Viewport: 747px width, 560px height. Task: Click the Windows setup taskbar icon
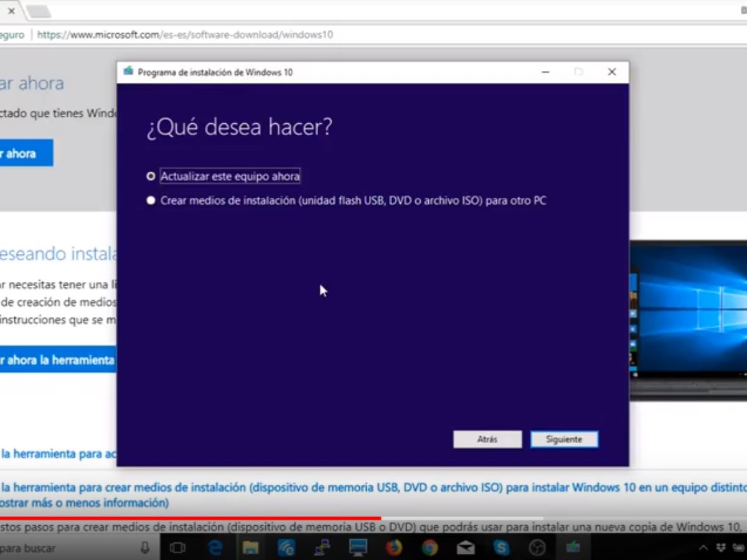[x=573, y=548]
